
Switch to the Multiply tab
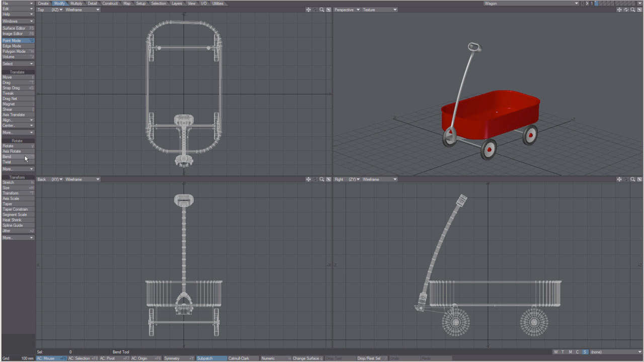pyautogui.click(x=76, y=4)
